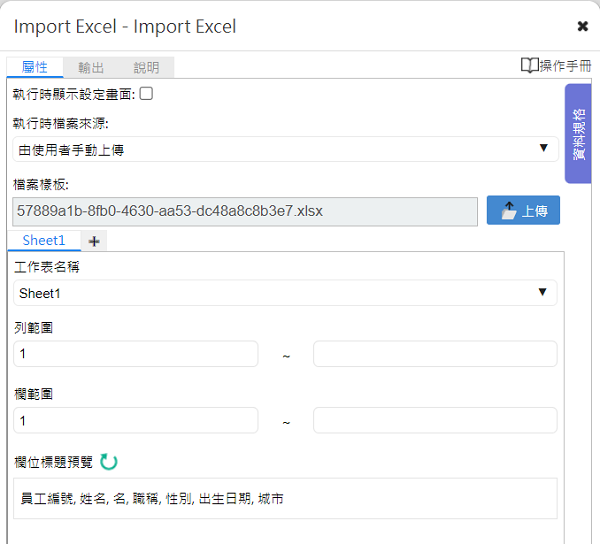Close the Import Excel dialog
The image size is (600, 544).
coord(582,26)
